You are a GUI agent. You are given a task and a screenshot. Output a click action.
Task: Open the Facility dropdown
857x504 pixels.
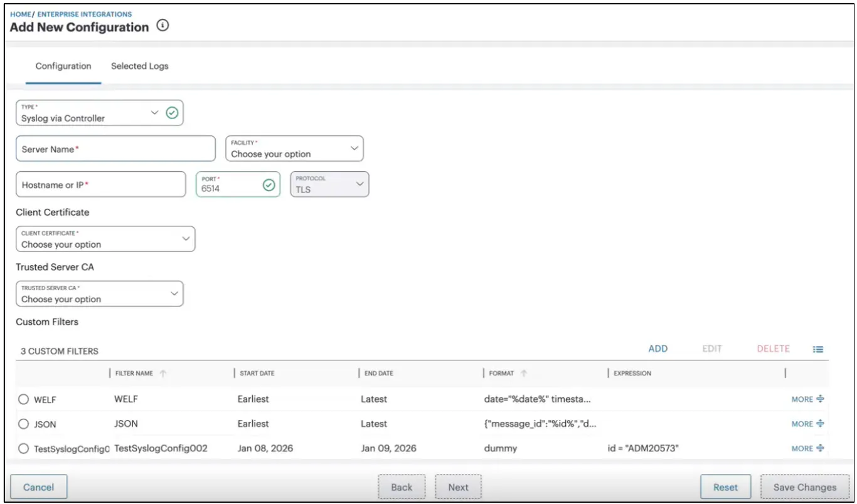294,149
